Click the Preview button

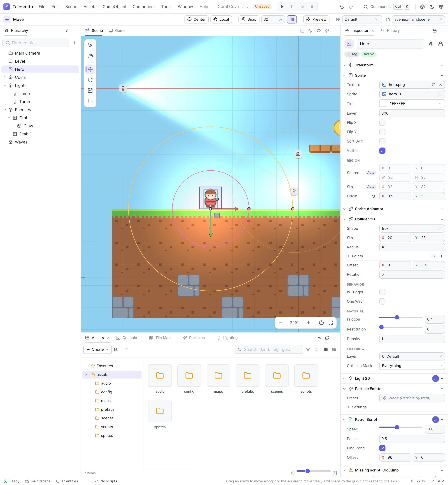pos(316,19)
